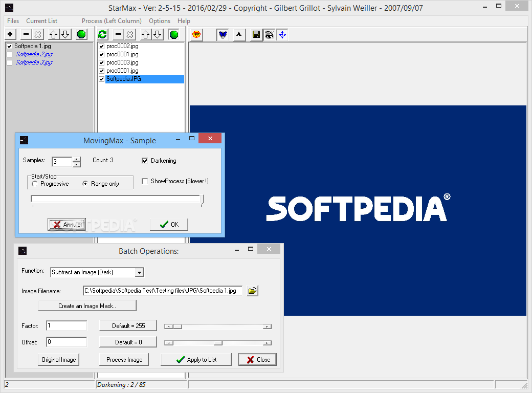Open the Current List menu
The width and height of the screenshot is (532, 393).
[x=42, y=21]
